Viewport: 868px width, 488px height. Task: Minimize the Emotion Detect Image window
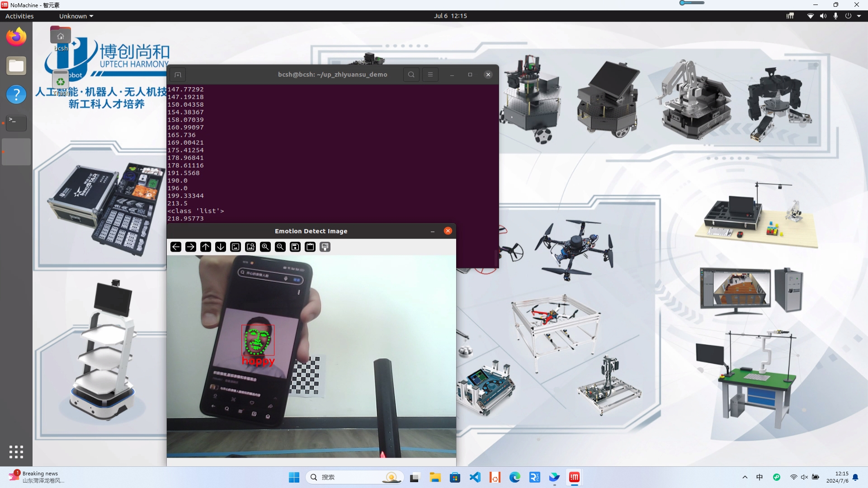pyautogui.click(x=433, y=231)
